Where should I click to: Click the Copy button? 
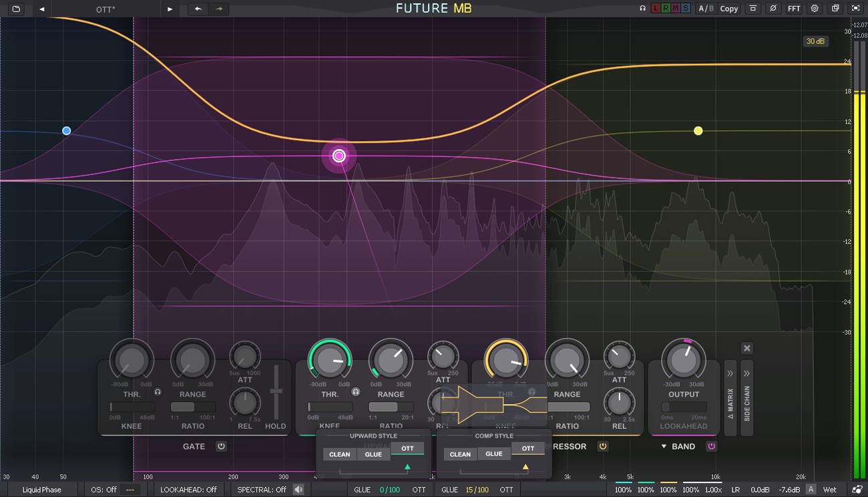(729, 9)
